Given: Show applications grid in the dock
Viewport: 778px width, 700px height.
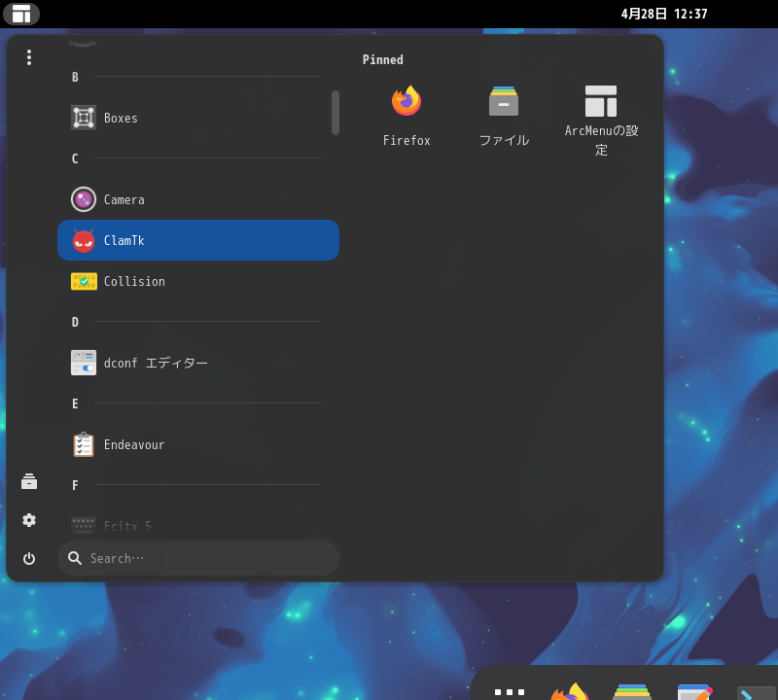Looking at the screenshot, I should tap(510, 691).
